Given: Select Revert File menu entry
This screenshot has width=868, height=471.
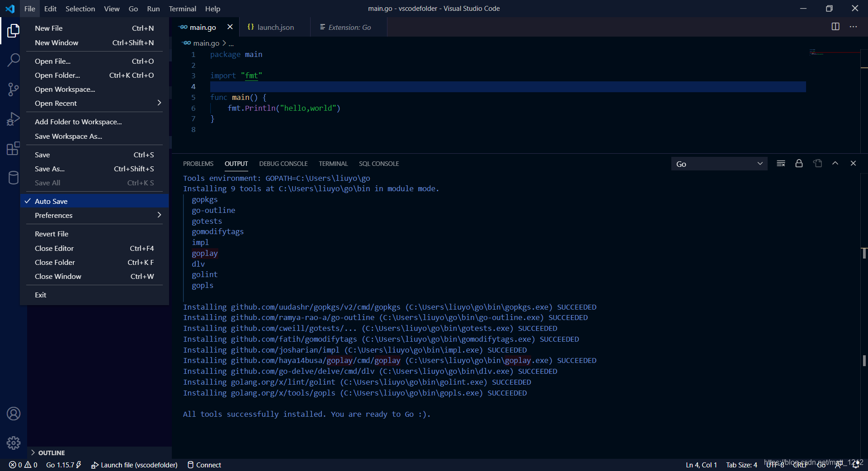Looking at the screenshot, I should click(94, 234).
